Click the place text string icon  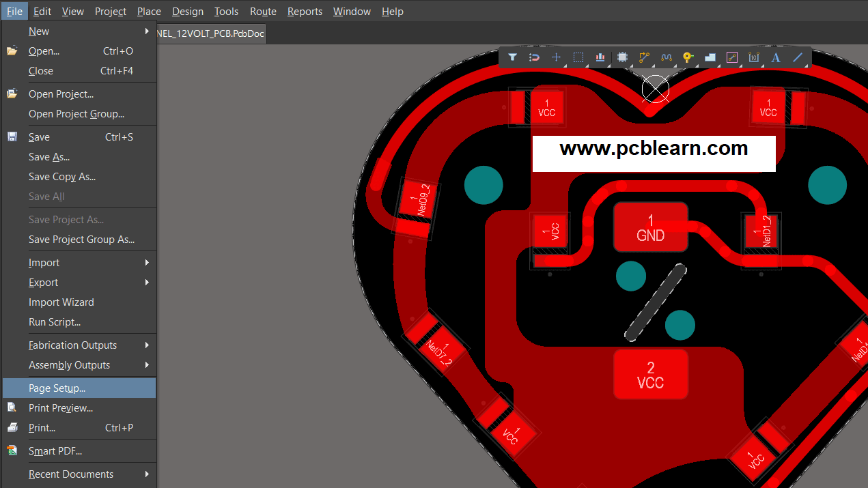(776, 57)
